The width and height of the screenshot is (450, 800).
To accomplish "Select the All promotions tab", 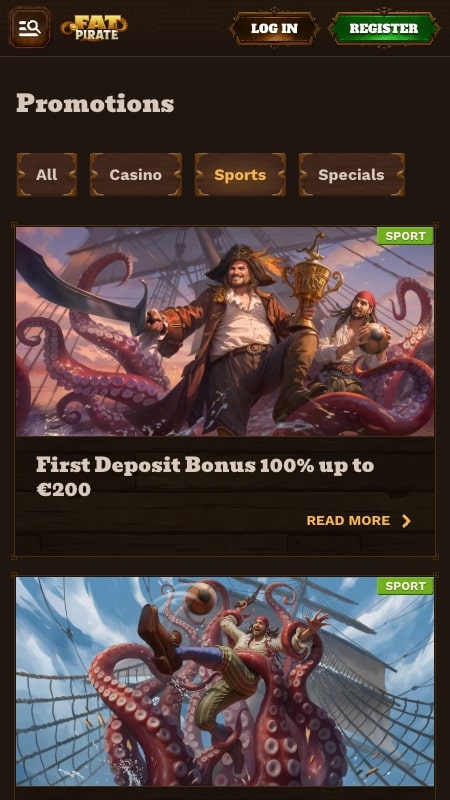I will tap(47, 174).
